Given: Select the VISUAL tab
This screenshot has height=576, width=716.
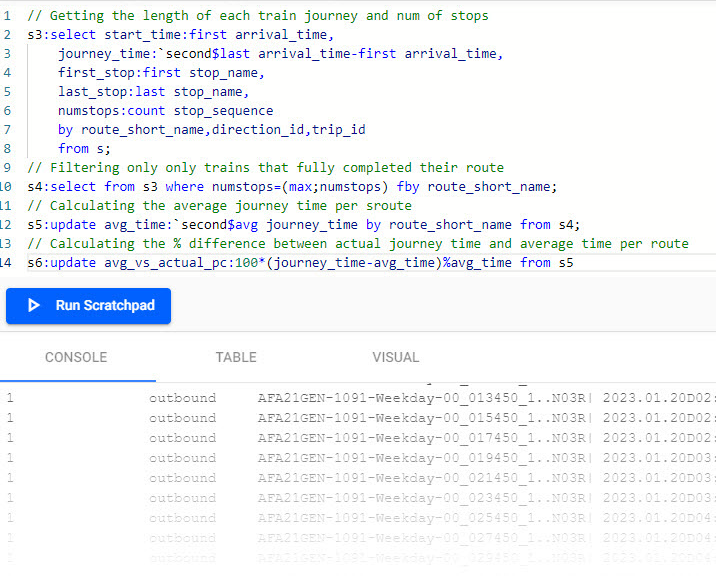Looking at the screenshot, I should (396, 357).
